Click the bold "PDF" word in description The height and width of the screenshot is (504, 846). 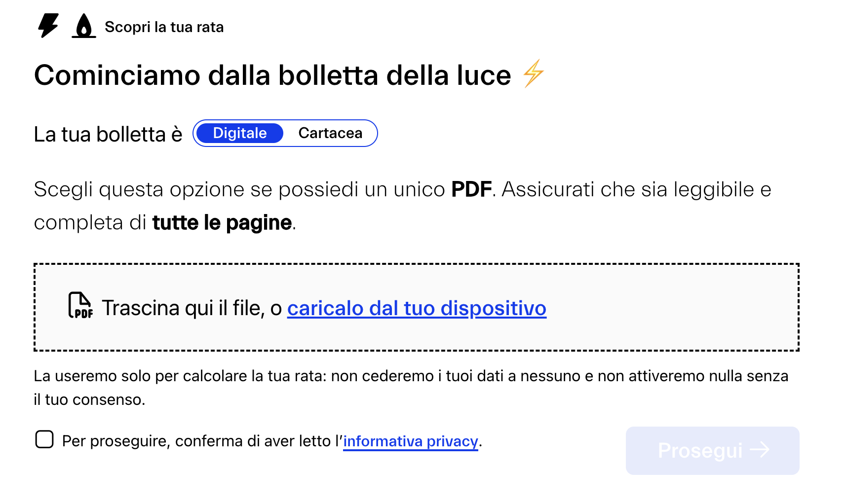471,190
